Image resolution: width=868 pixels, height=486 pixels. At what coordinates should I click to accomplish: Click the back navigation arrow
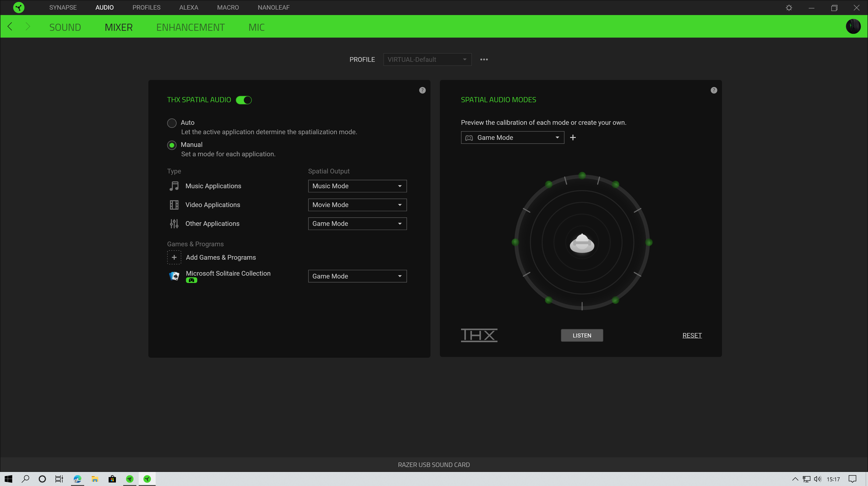(10, 27)
